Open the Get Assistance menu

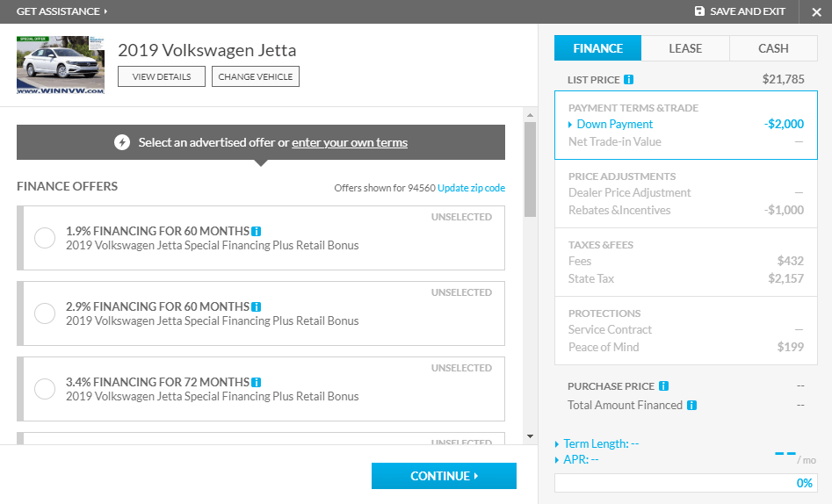62,11
